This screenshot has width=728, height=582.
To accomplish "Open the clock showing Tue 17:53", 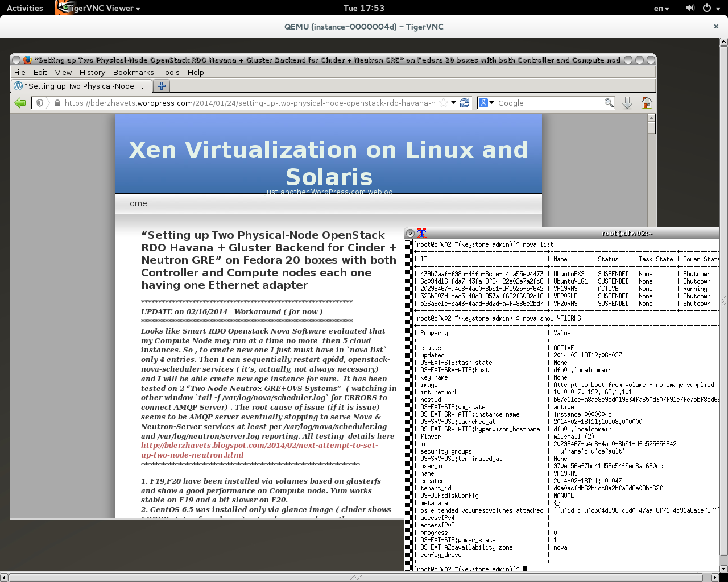I will [364, 8].
